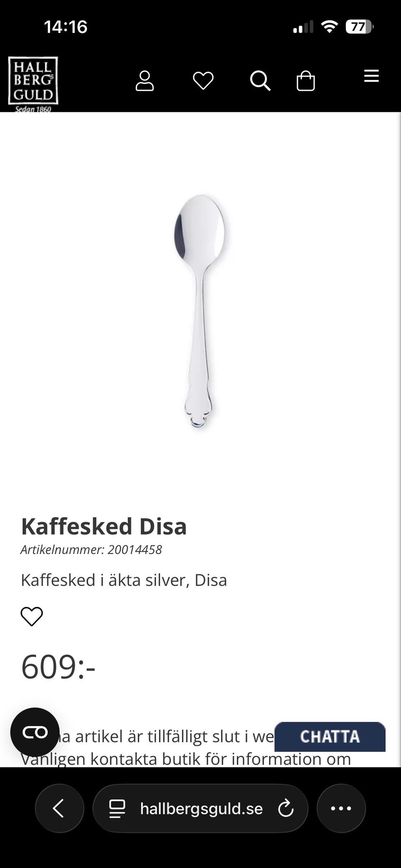Open the wishlist heart in header
Image resolution: width=401 pixels, height=868 pixels.
pyautogui.click(x=203, y=81)
